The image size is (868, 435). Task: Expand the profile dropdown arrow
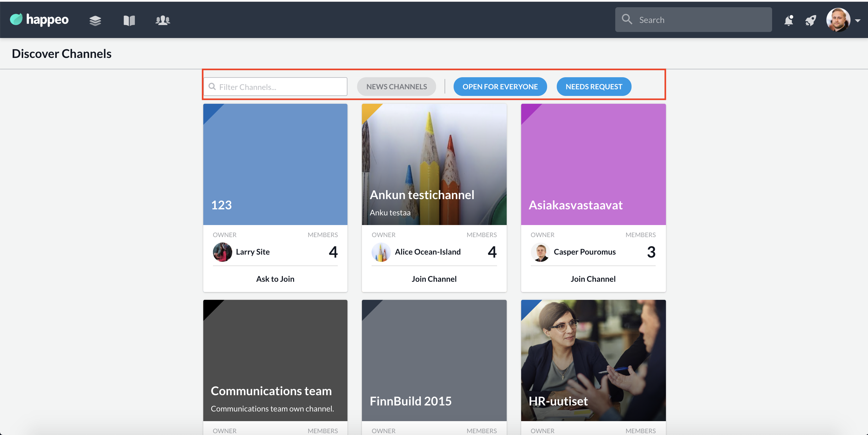(858, 21)
